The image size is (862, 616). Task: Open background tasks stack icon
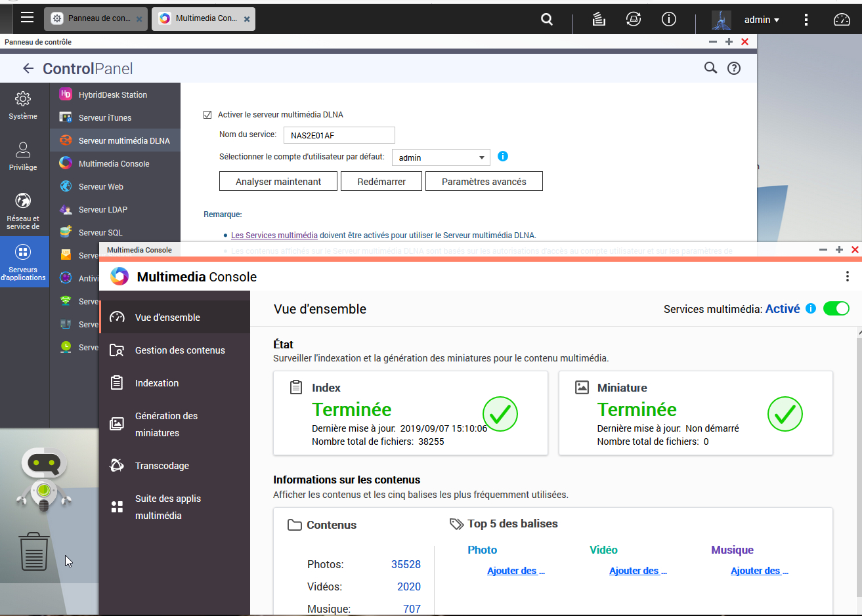598,19
